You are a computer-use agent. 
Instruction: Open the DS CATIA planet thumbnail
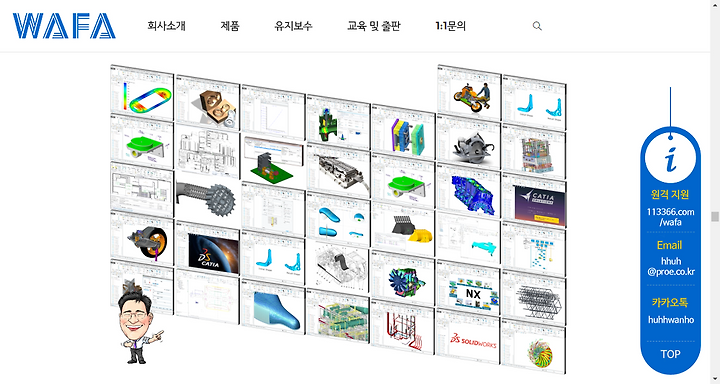(208, 248)
